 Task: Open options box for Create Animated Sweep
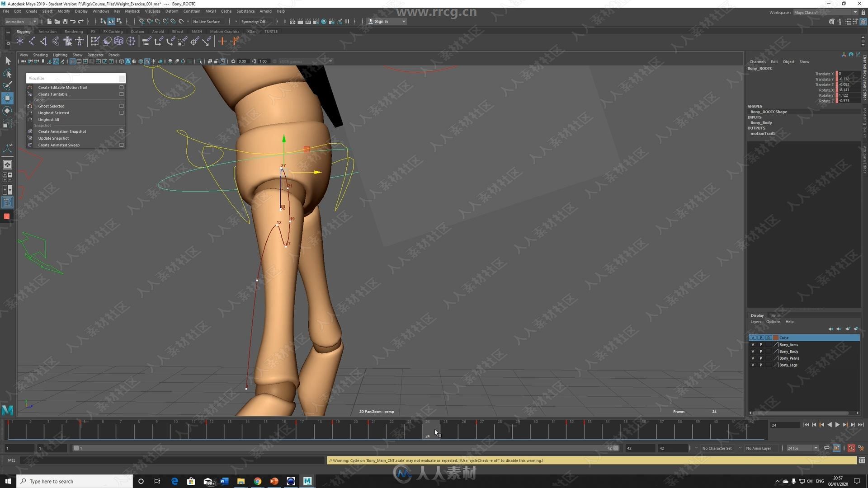(x=121, y=145)
